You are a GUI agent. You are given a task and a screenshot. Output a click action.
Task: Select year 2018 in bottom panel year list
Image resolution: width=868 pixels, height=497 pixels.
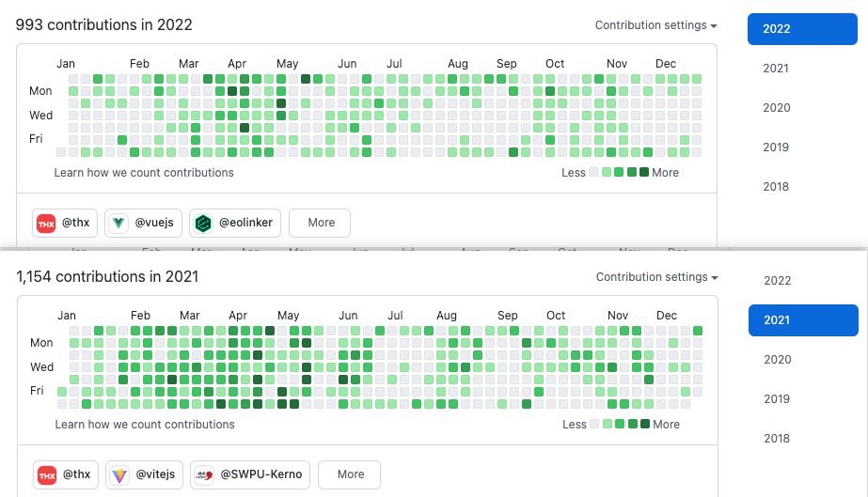click(777, 439)
